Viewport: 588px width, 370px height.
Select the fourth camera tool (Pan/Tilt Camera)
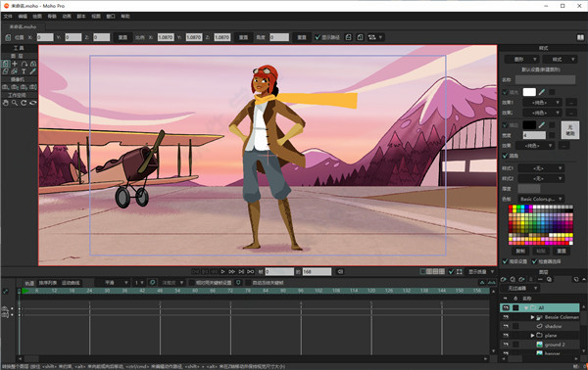pos(33,87)
